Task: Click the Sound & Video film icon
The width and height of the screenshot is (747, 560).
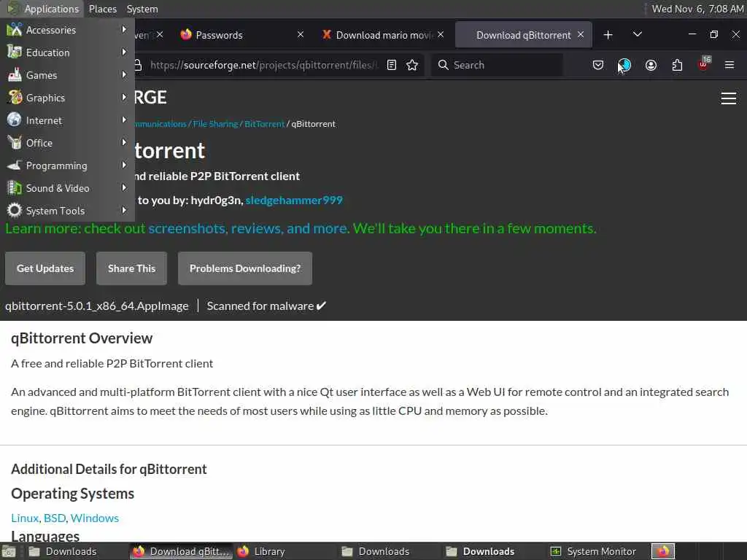Action: pyautogui.click(x=15, y=187)
